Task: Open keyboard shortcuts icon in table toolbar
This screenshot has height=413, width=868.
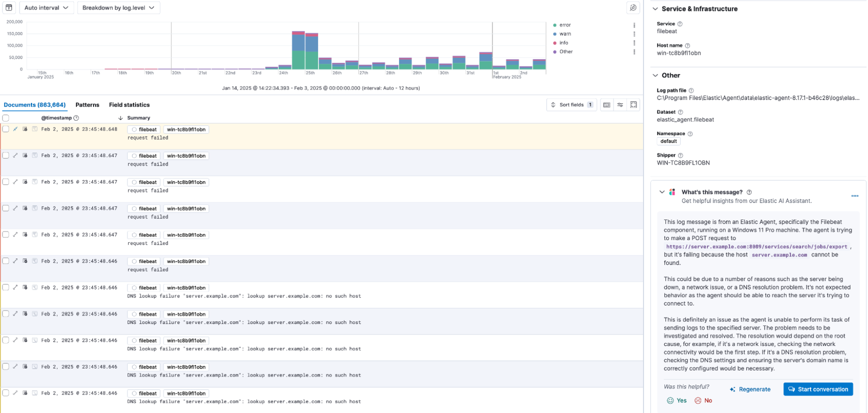Action: 606,105
